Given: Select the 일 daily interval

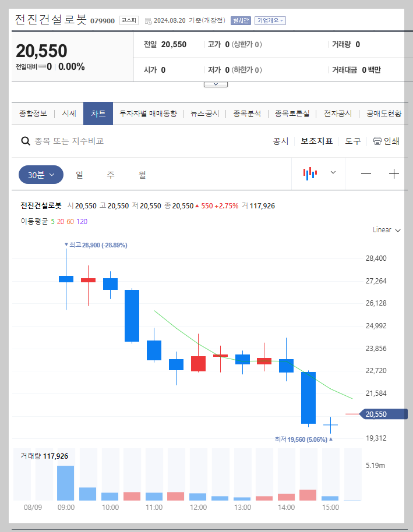Looking at the screenshot, I should tap(79, 175).
